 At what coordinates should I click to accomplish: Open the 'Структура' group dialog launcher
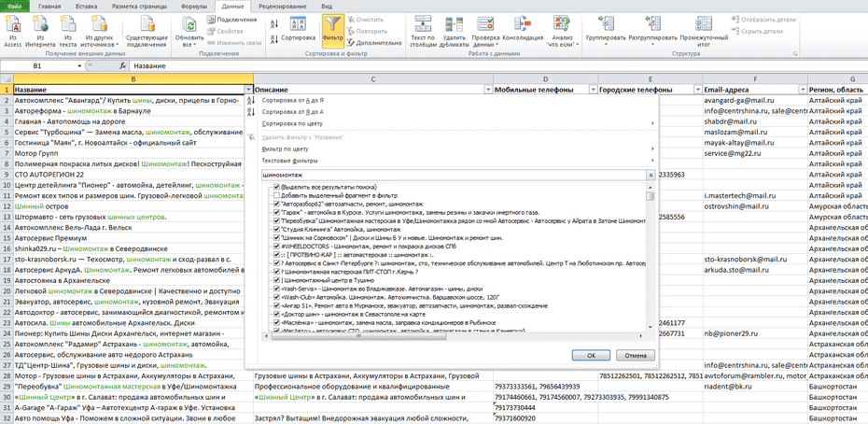click(795, 54)
